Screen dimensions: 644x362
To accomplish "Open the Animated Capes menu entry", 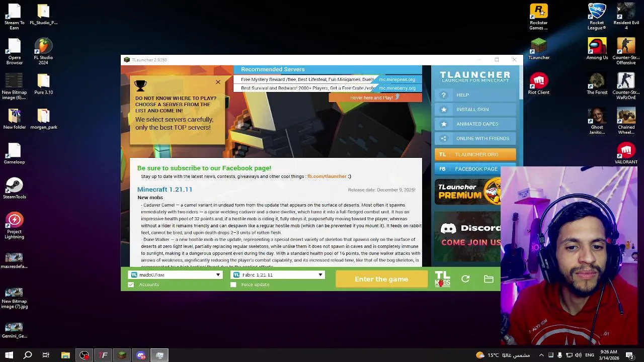I will [475, 124].
